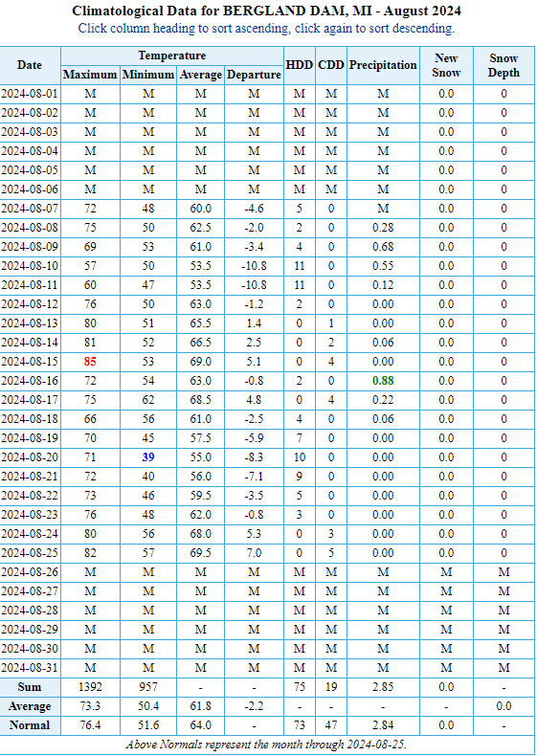Click the maximum 82 value for 2024-08-25
Viewport: 537px width, 756px height.
coord(90,553)
